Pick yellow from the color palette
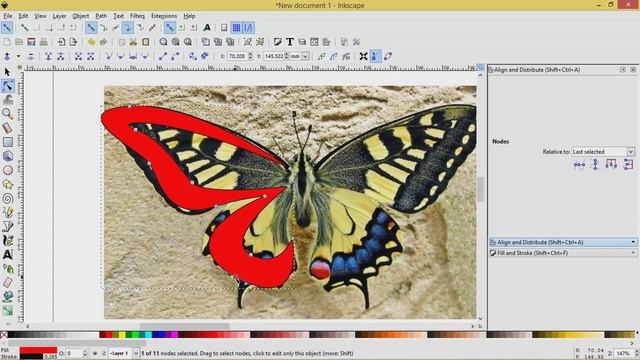Screen dimensions: 640x360 (x=122, y=335)
